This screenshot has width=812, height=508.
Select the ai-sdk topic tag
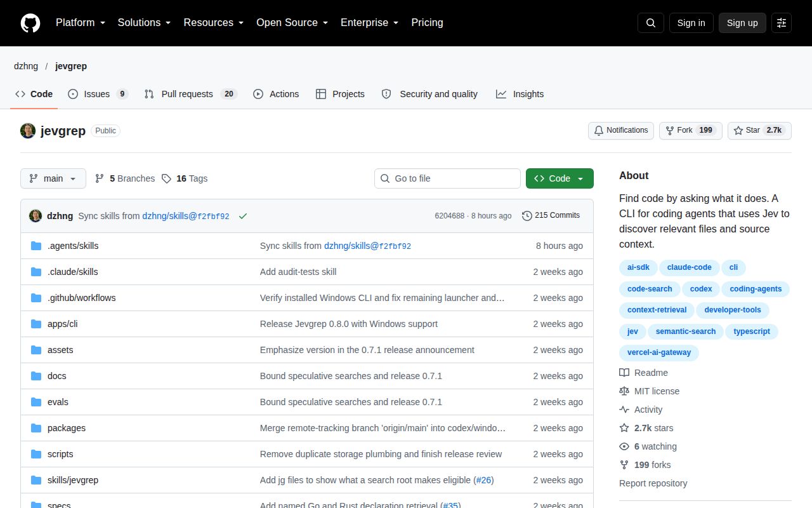pyautogui.click(x=638, y=267)
